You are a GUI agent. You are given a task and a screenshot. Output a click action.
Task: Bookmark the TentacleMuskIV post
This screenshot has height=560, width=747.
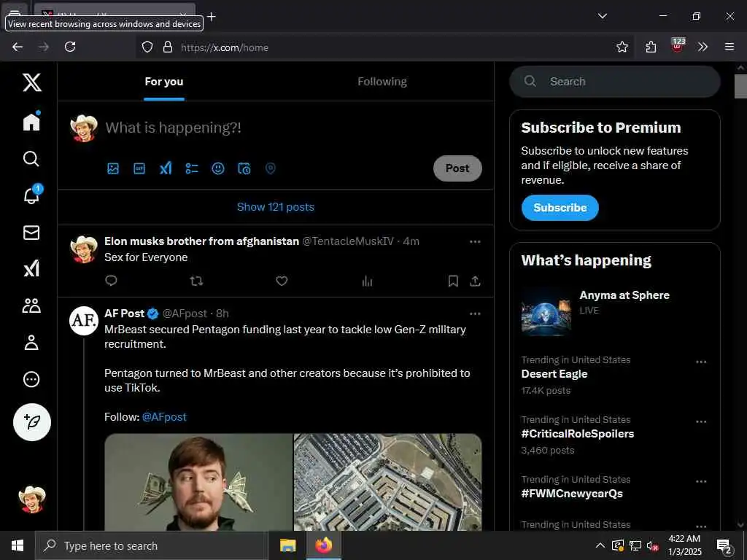453,281
